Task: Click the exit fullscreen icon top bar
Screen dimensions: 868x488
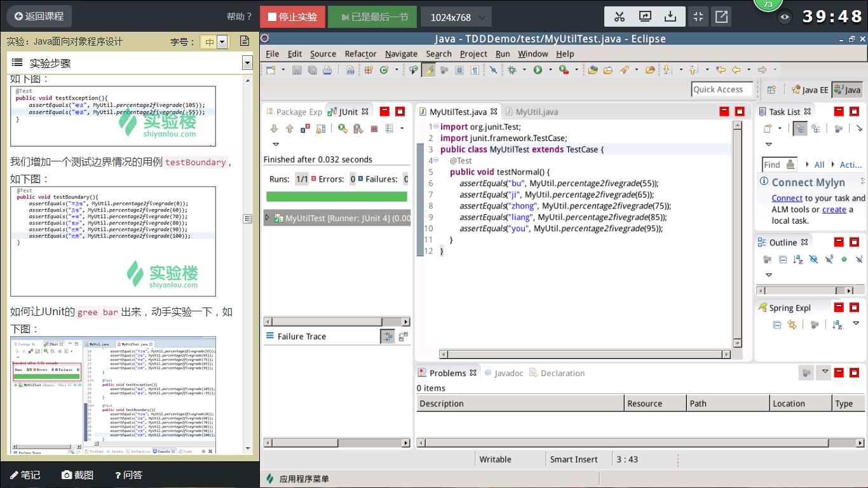Action: click(x=698, y=17)
